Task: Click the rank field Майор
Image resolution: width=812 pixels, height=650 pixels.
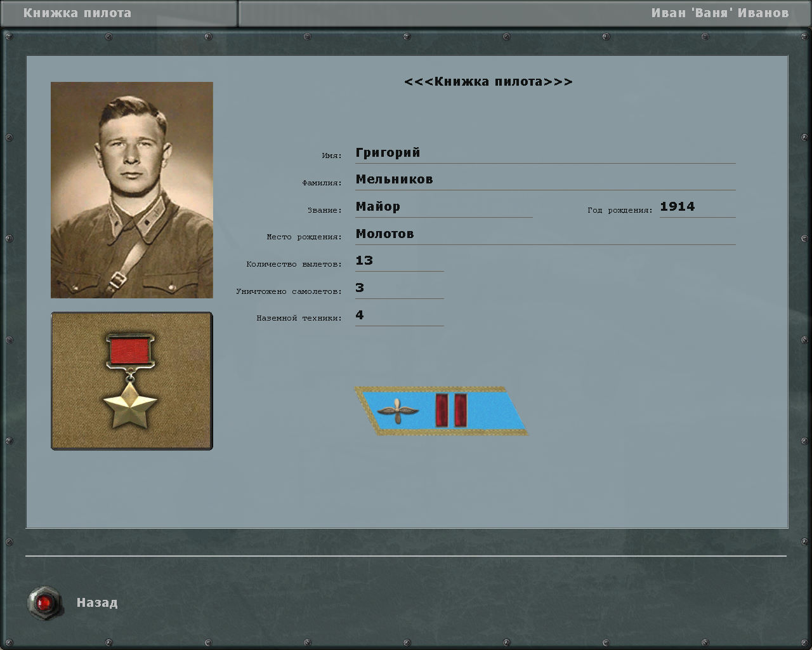Action: coord(444,207)
